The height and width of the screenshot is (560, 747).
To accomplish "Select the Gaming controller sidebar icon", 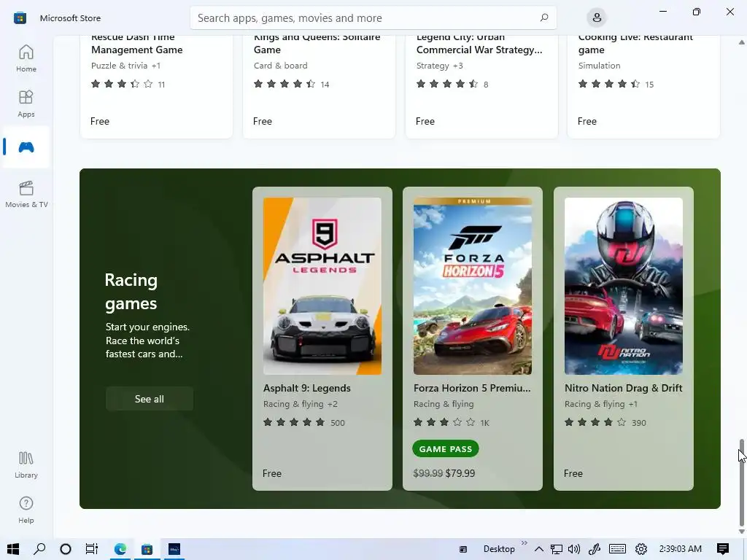I will [x=26, y=147].
